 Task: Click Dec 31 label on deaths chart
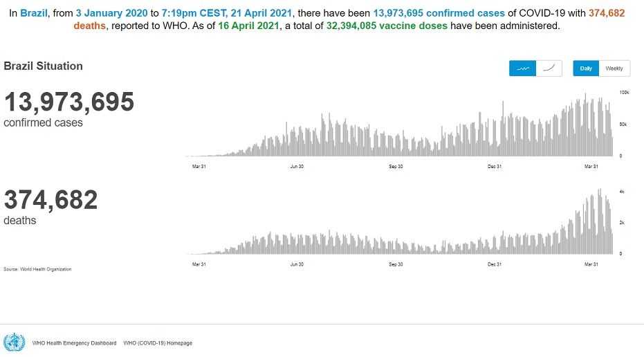[495, 264]
